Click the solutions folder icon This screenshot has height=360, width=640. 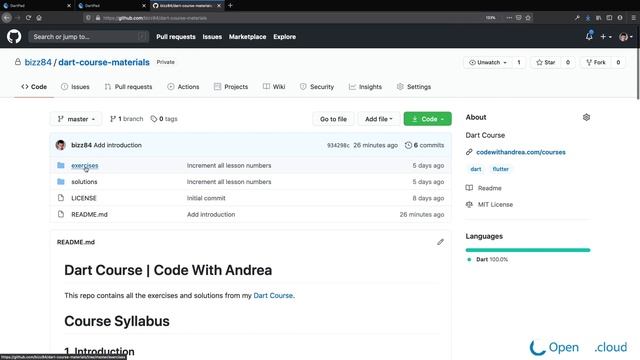pos(61,182)
